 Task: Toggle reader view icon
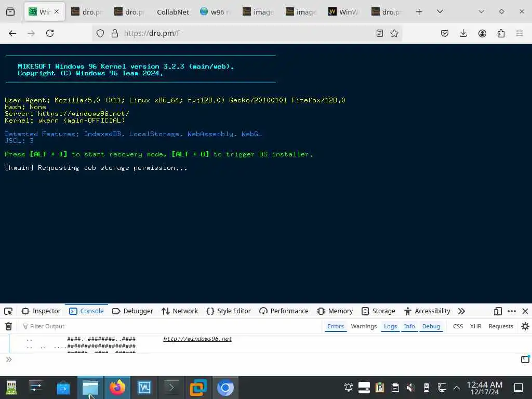380,33
